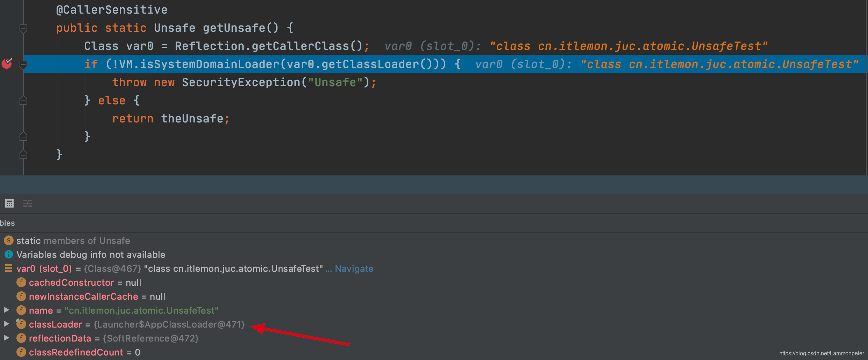Select the SoftReference@472 value
This screenshot has height=360, width=868.
point(151,338)
